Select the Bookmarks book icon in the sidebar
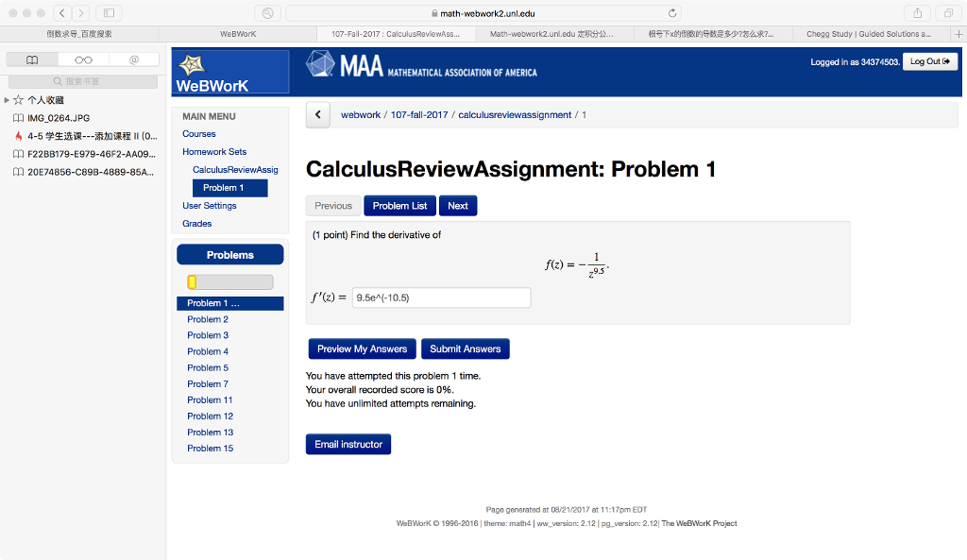The width and height of the screenshot is (967, 560). pyautogui.click(x=31, y=59)
